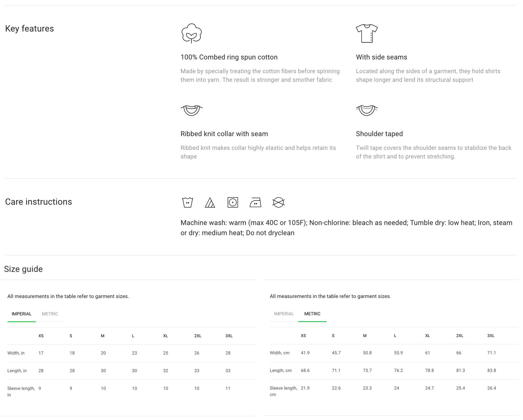523x420 pixels.
Task: Click the ribbed knit collar icon
Action: tap(191, 110)
